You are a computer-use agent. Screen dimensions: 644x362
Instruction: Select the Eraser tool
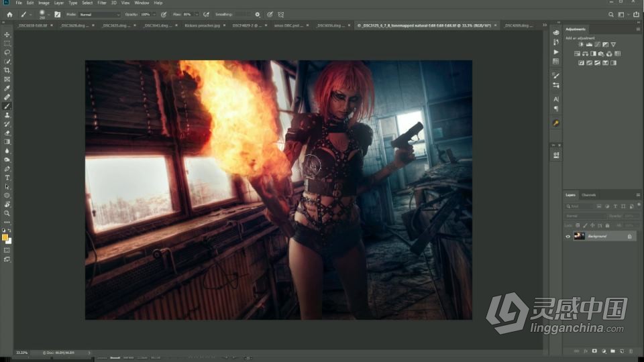pyautogui.click(x=7, y=133)
